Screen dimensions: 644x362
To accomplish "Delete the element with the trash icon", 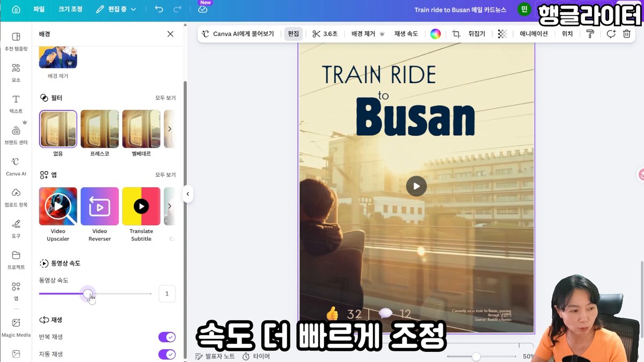I will [x=626, y=34].
